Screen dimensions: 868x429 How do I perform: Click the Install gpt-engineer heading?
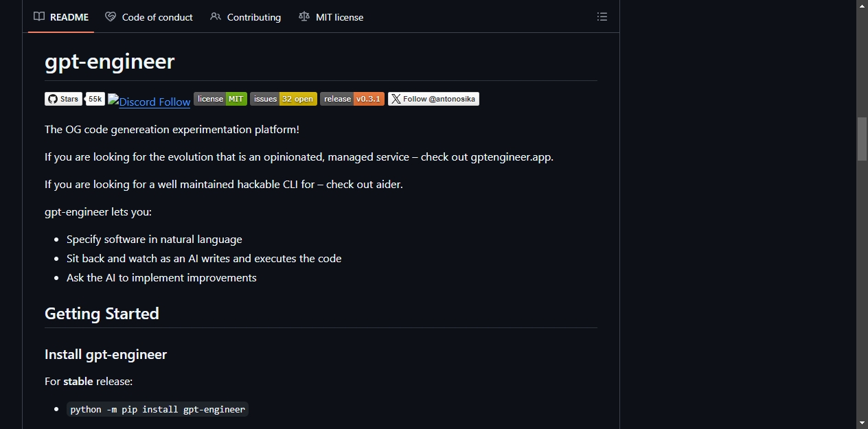click(106, 354)
